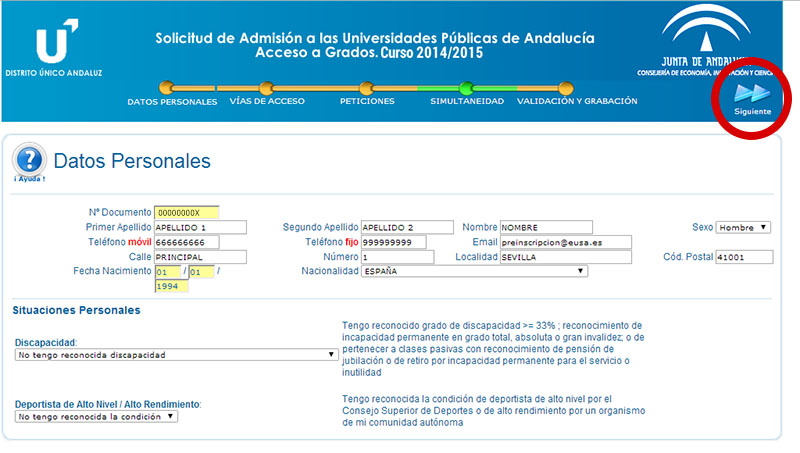Go to the Vías de Acceso tab label

(x=266, y=102)
